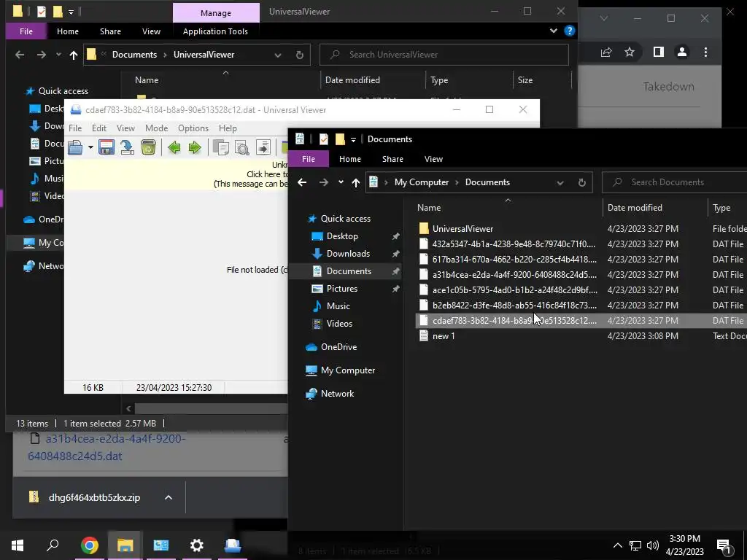The height and width of the screenshot is (560, 747).
Task: Open Chrome from taskbar
Action: 89,545
